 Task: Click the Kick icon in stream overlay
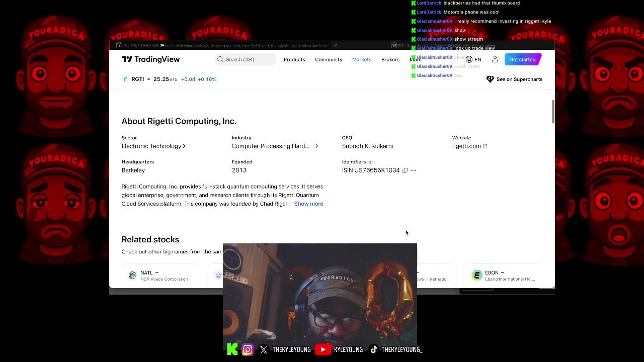tap(232, 349)
